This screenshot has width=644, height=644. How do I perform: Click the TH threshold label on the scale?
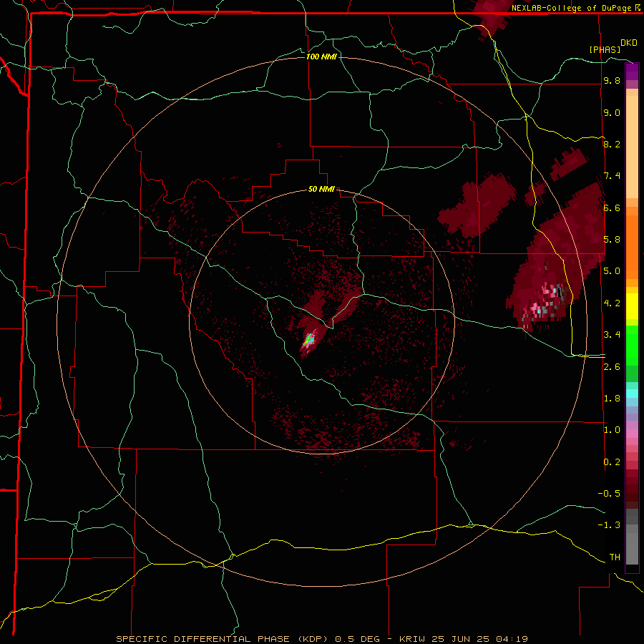coord(615,557)
